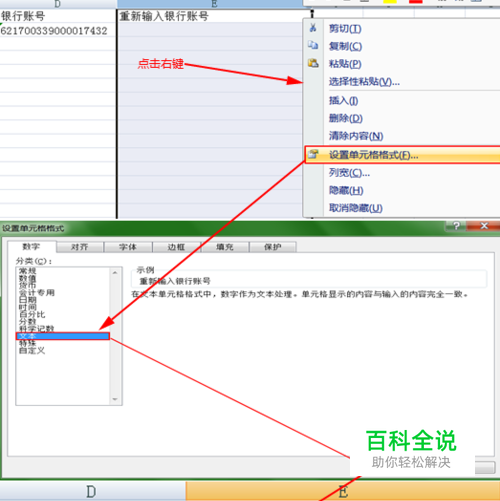Image resolution: width=500 pixels, height=501 pixels.
Task: Click the category list scroll-up arrow
Action: [x=115, y=273]
